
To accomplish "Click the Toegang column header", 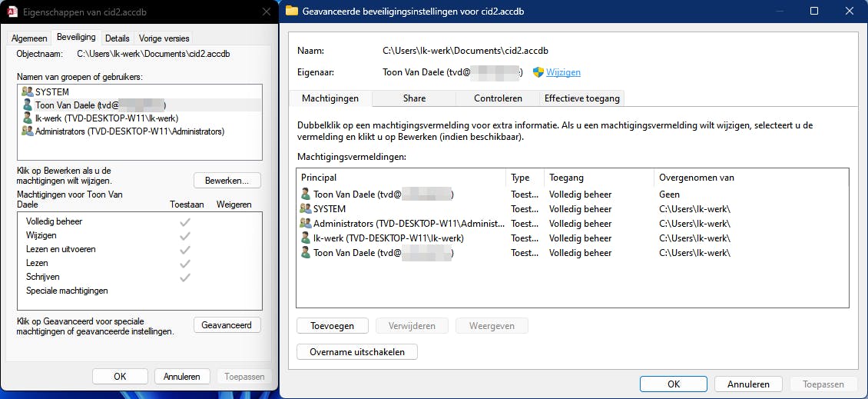I will click(x=599, y=178).
